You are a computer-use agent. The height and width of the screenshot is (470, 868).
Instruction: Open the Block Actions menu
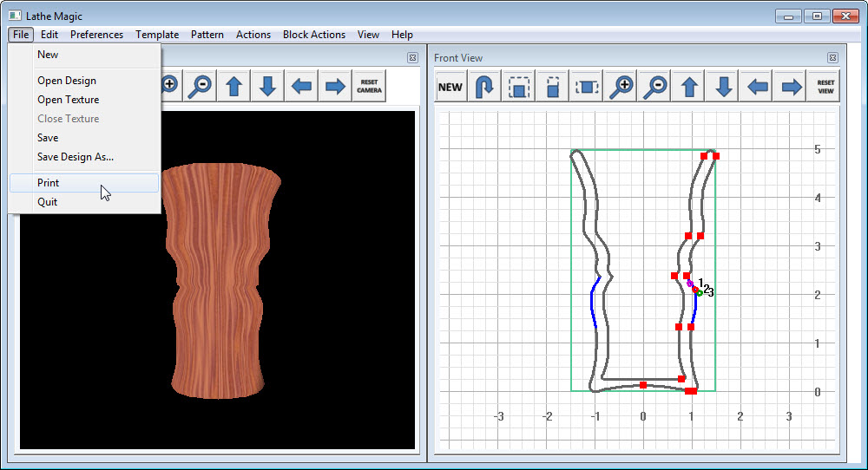click(x=313, y=35)
